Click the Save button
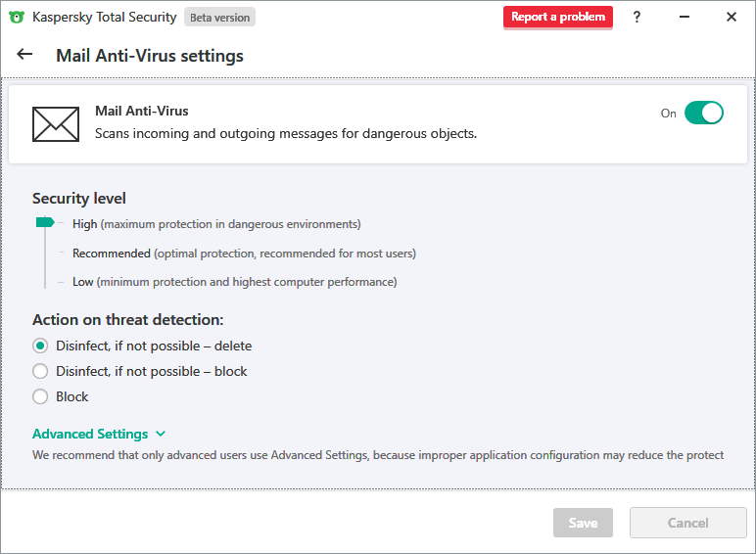Image resolution: width=756 pixels, height=554 pixels. point(583,523)
